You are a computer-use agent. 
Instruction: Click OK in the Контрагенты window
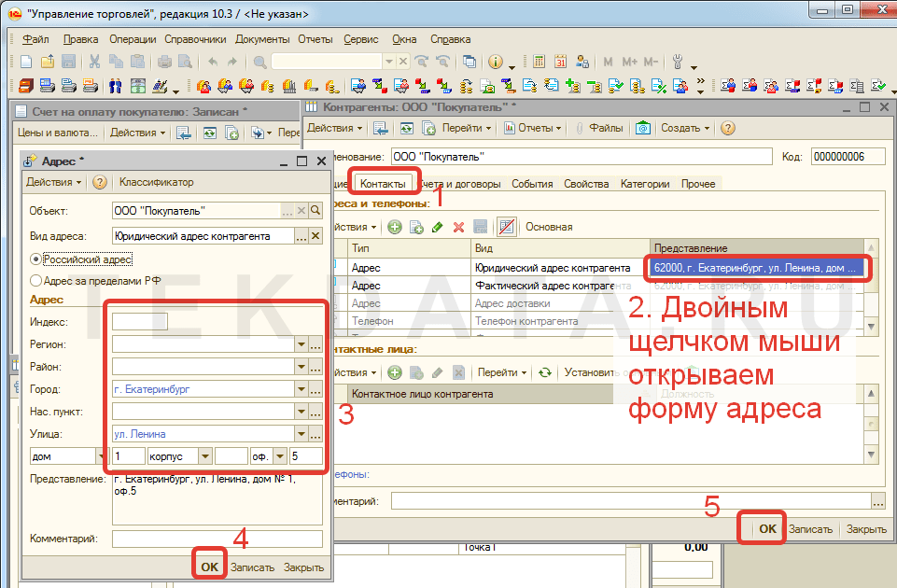767,528
